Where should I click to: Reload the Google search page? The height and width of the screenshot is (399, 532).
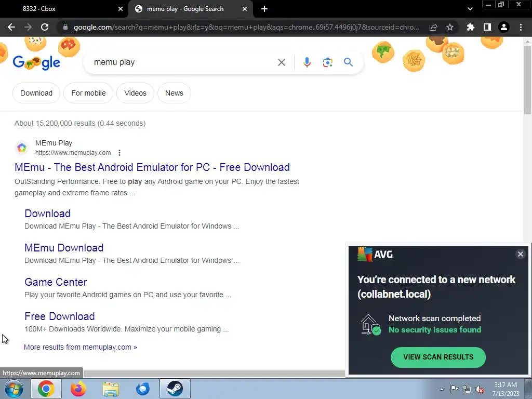click(45, 27)
